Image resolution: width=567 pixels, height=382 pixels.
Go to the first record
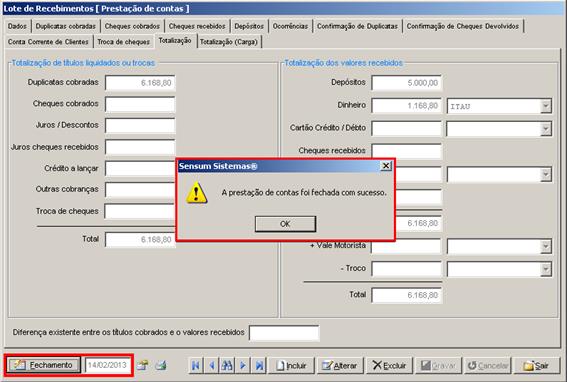(x=196, y=365)
